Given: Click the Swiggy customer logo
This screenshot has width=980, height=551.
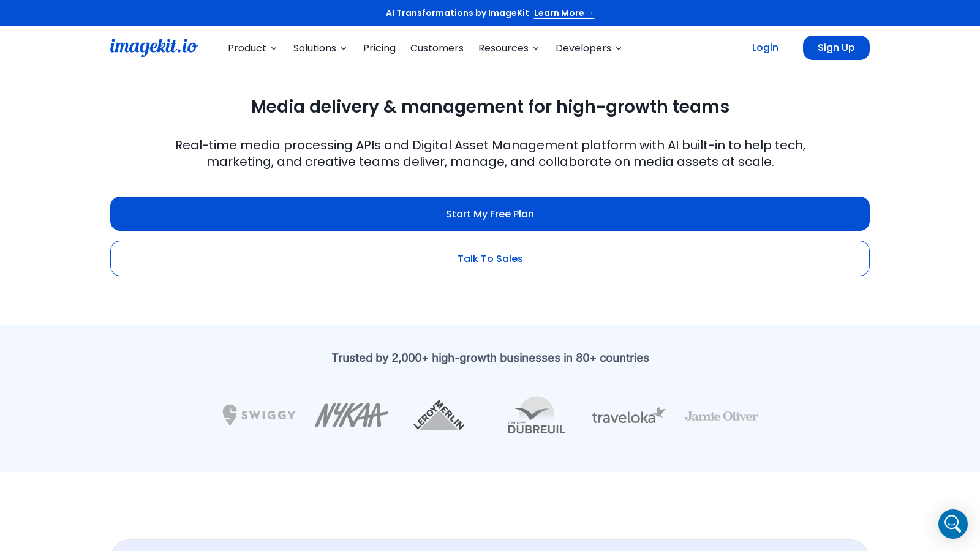Looking at the screenshot, I should [258, 415].
